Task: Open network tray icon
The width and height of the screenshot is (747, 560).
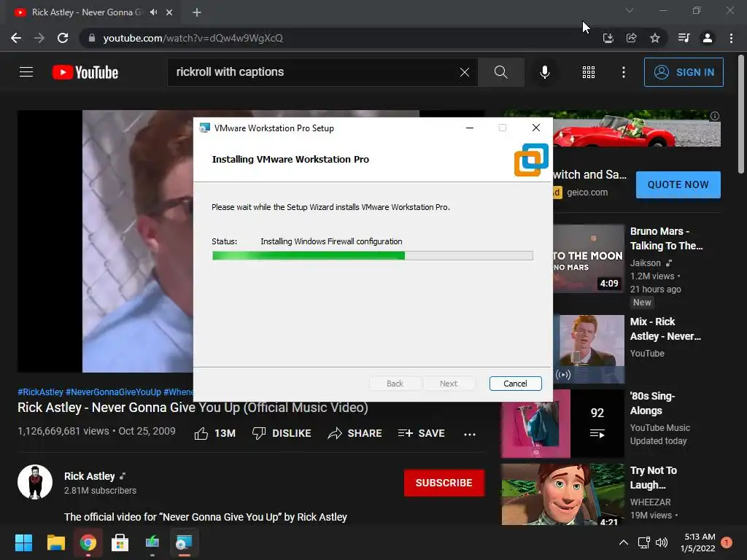Action: pos(643,542)
